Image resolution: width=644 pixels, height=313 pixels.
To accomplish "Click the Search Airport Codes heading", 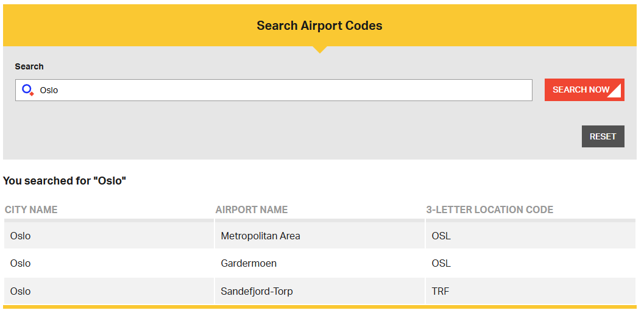I will pyautogui.click(x=319, y=26).
